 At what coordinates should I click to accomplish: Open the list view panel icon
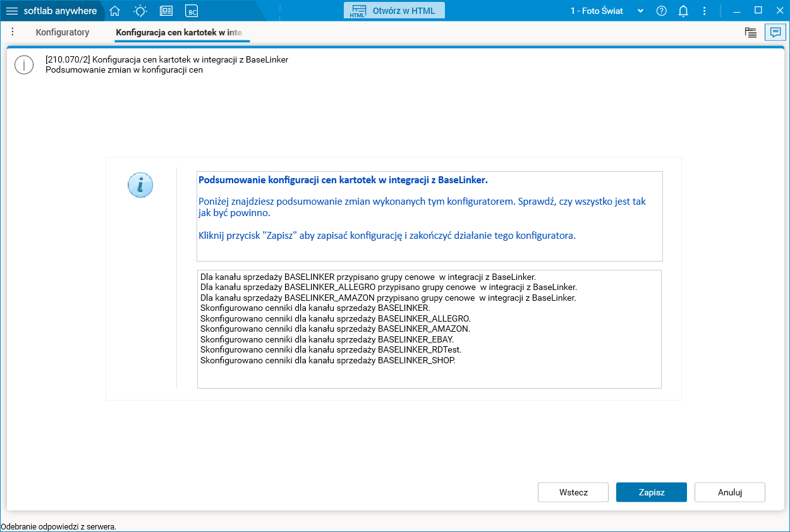751,33
